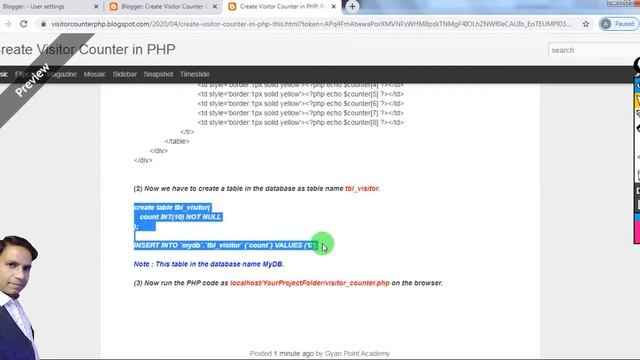Switch to Snapshot view
The image size is (640, 360).
[x=158, y=74]
